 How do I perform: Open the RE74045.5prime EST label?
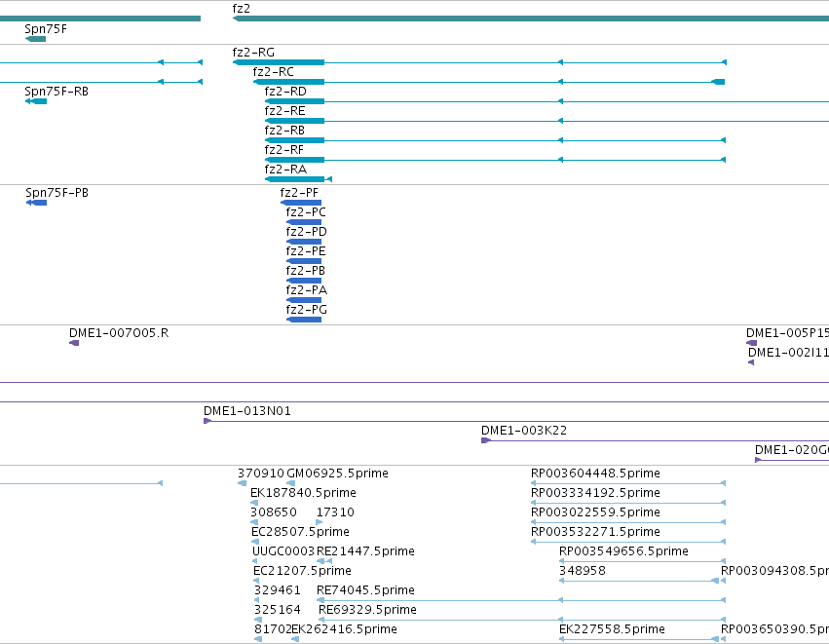[365, 590]
